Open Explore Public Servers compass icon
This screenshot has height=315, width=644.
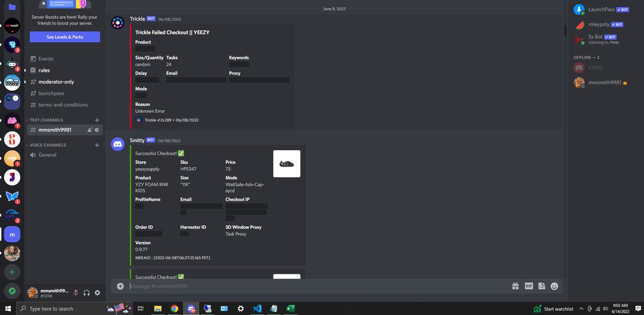point(12,290)
